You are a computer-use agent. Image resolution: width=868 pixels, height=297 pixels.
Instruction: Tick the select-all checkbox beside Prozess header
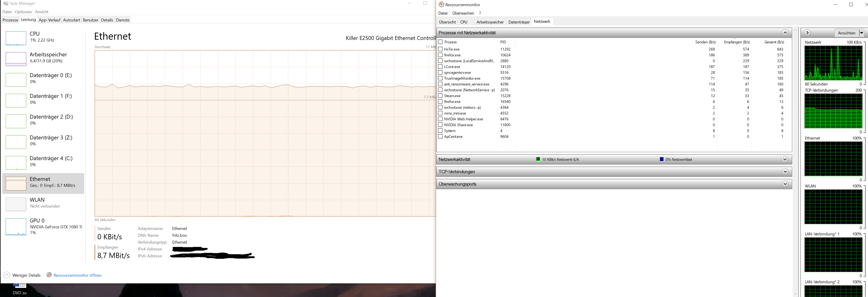tap(440, 42)
